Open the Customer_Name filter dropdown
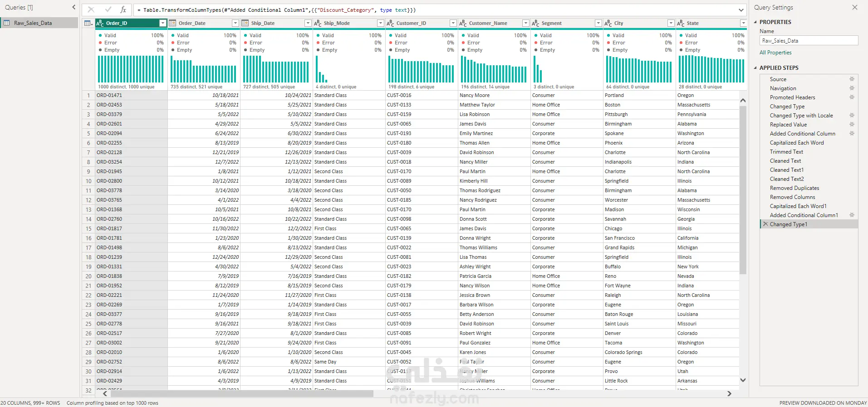868x407 pixels. click(525, 23)
